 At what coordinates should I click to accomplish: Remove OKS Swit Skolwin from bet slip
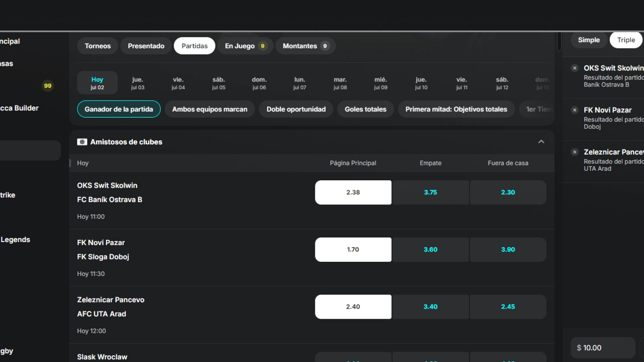tap(575, 68)
